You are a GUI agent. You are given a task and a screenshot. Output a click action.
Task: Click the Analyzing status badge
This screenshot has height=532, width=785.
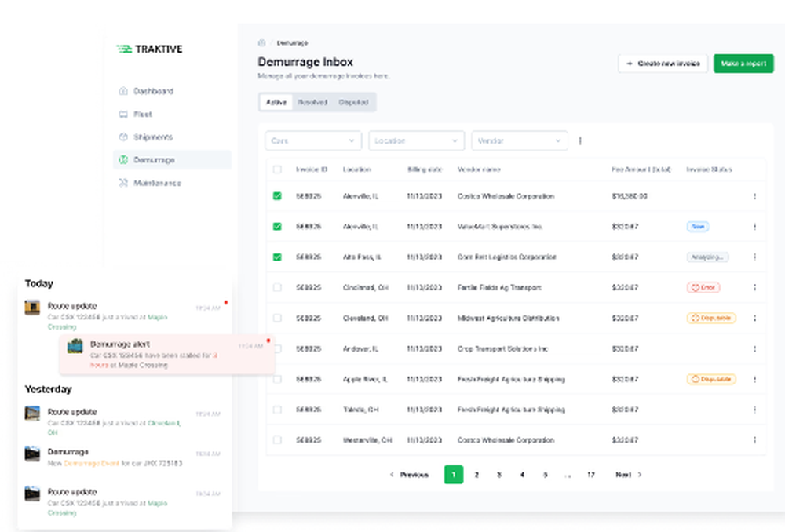click(x=707, y=257)
